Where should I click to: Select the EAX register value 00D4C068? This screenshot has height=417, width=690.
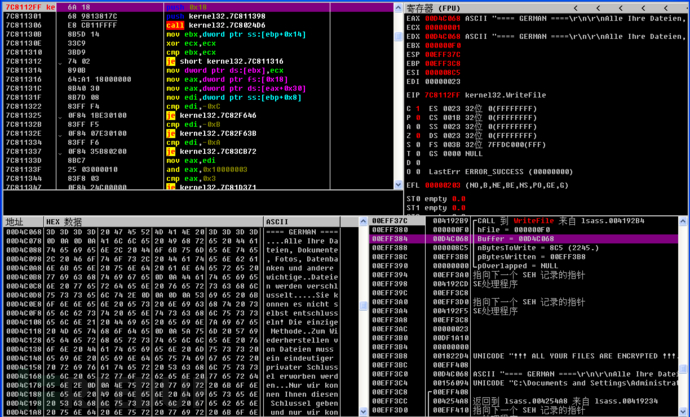coord(443,18)
